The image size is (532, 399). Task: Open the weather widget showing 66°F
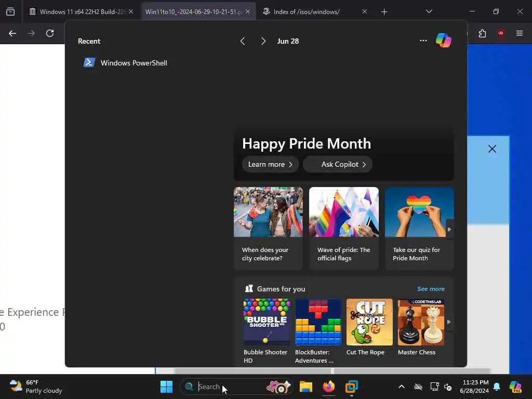point(36,387)
